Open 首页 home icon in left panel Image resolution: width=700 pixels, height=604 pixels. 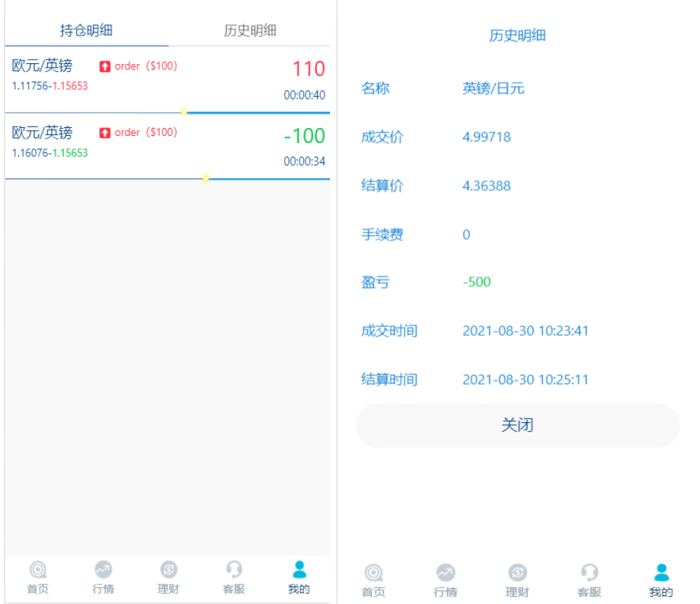pyautogui.click(x=38, y=570)
